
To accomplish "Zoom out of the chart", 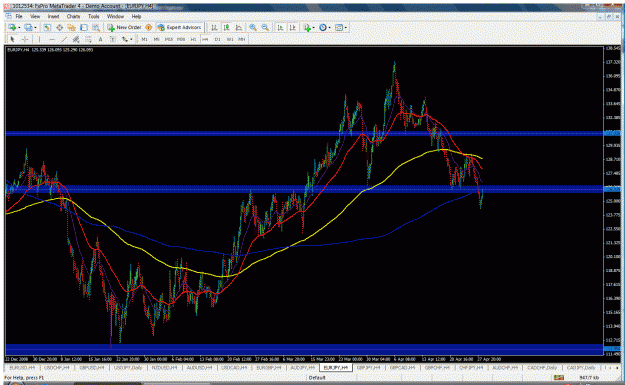I will pyautogui.click(x=265, y=27).
